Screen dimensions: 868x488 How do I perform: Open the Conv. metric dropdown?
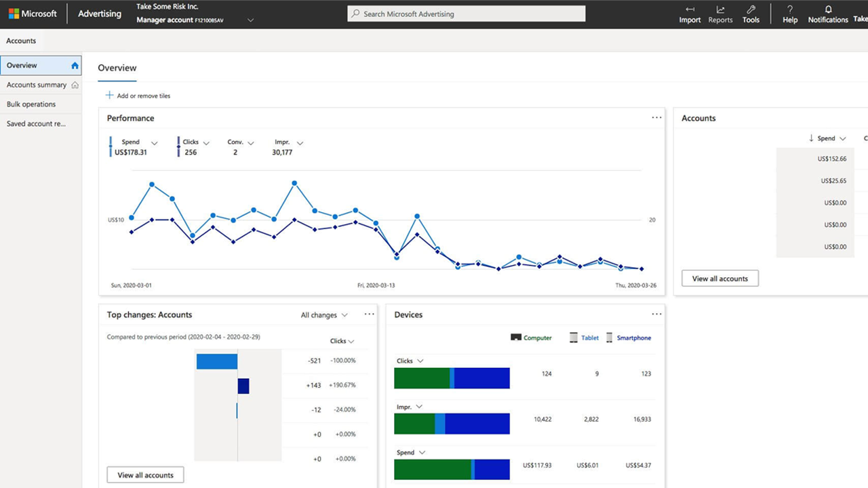(250, 143)
